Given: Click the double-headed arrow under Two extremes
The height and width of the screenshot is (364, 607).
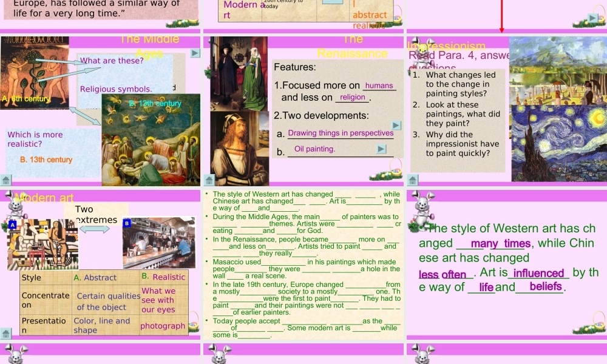Looking at the screenshot, I should (95, 229).
